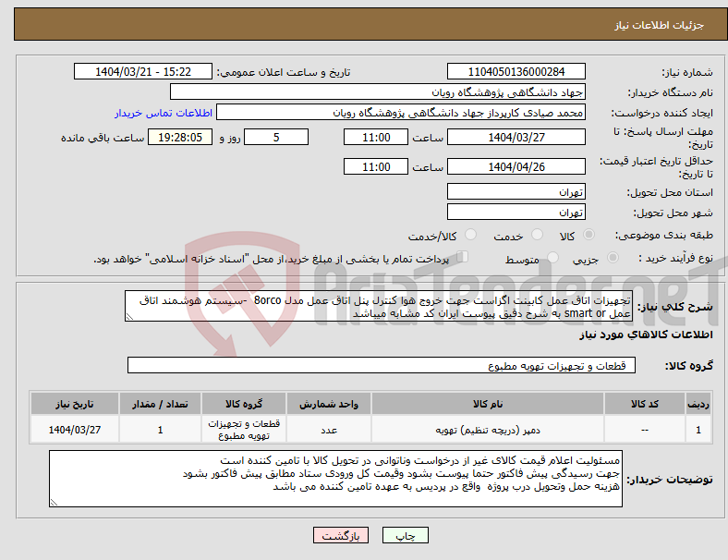Click the واحد شمارش column header

(x=329, y=404)
